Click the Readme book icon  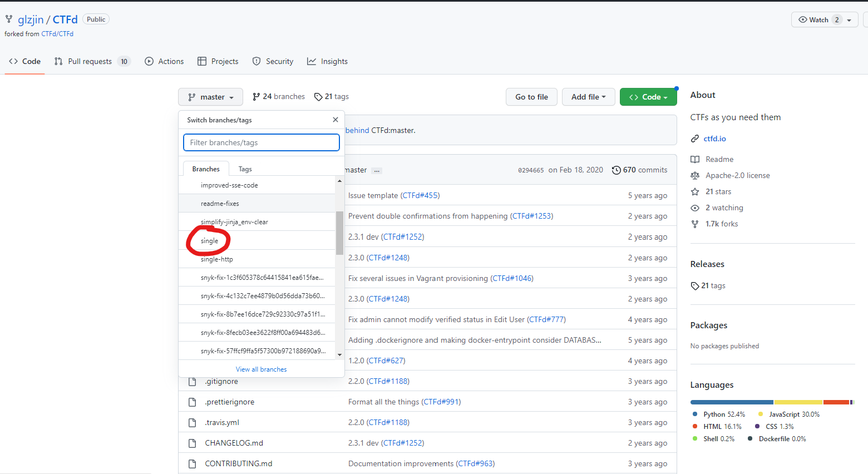pos(695,160)
